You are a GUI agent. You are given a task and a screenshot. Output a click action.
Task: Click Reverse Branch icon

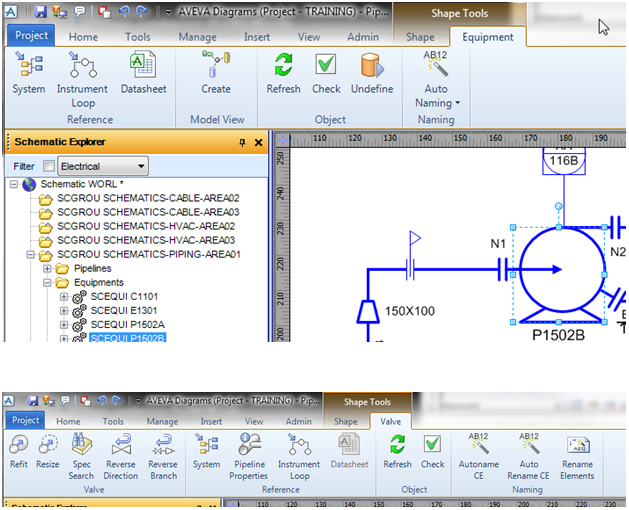(x=164, y=445)
